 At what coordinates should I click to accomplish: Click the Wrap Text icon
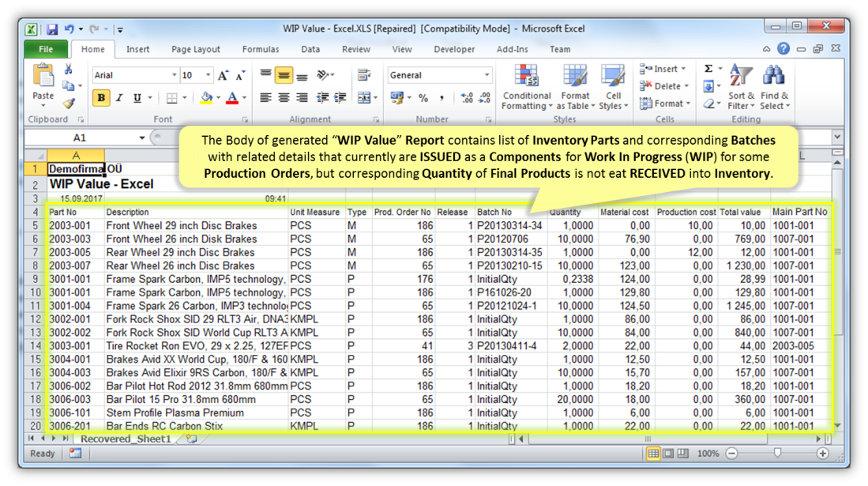click(363, 75)
